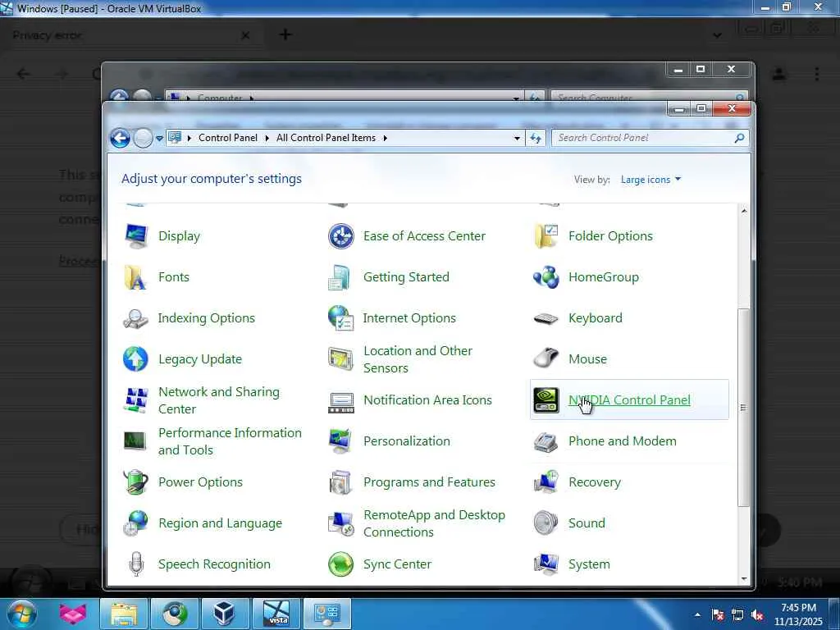The height and width of the screenshot is (630, 840).
Task: Open Ease of Access Center icon
Action: coord(340,236)
